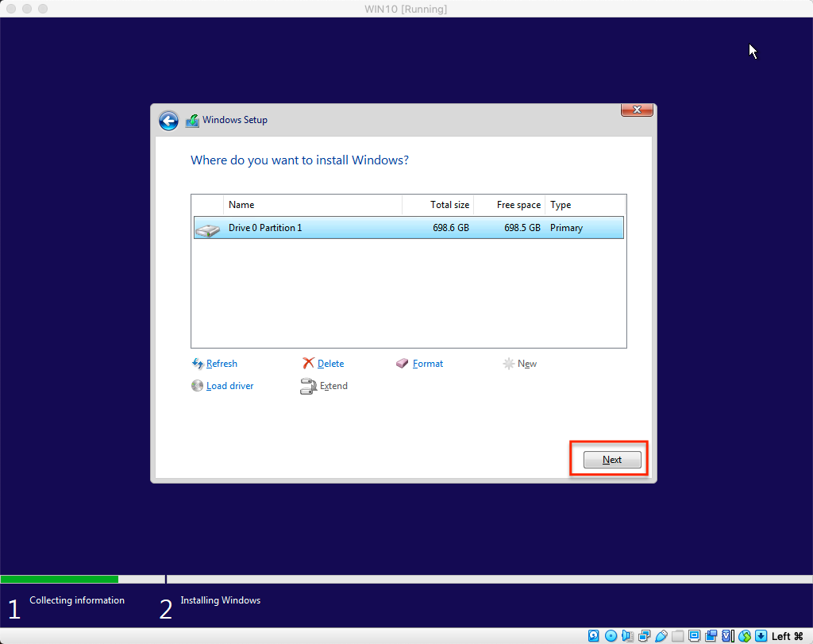Click the Extend partition link
813x644 pixels.
click(333, 386)
